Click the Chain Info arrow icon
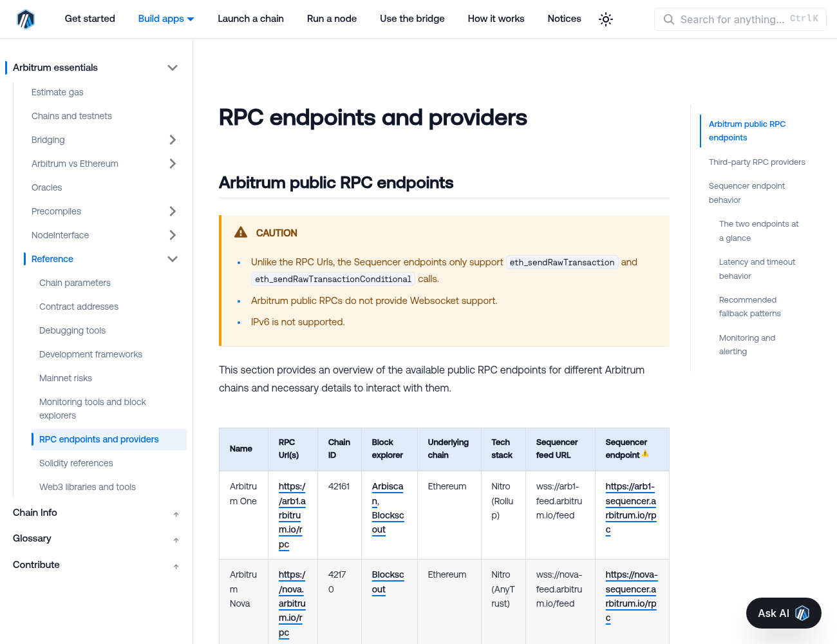The width and height of the screenshot is (837, 644). point(176,514)
